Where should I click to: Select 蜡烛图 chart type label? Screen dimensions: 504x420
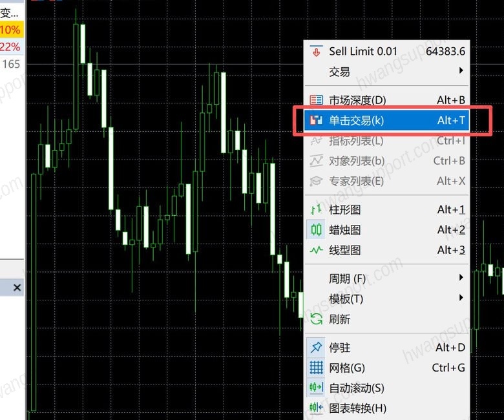coord(345,230)
